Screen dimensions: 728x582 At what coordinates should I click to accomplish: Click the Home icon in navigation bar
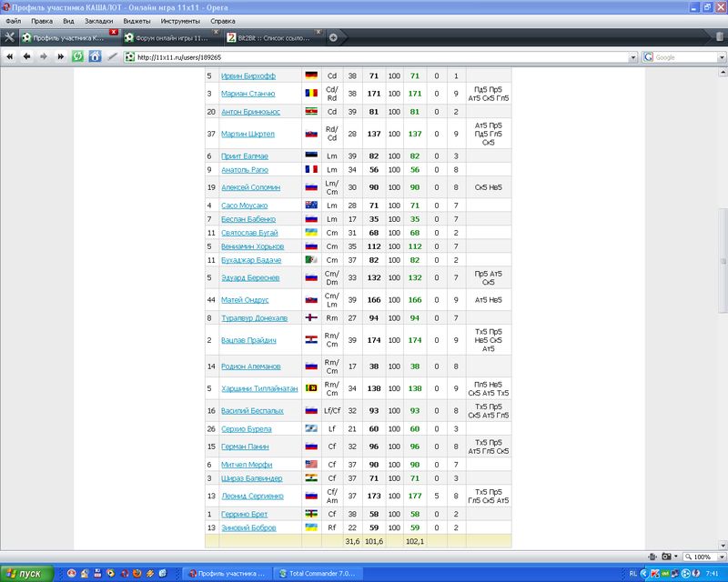click(96, 56)
